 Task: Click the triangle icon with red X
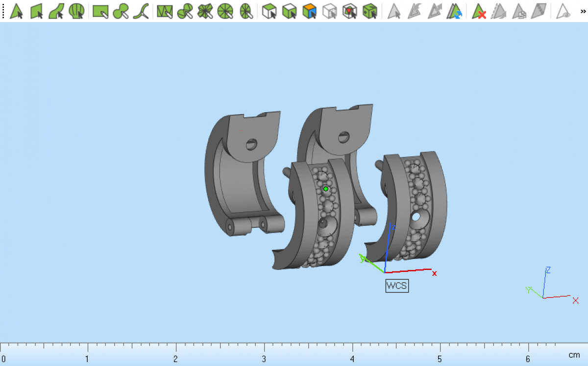(479, 11)
